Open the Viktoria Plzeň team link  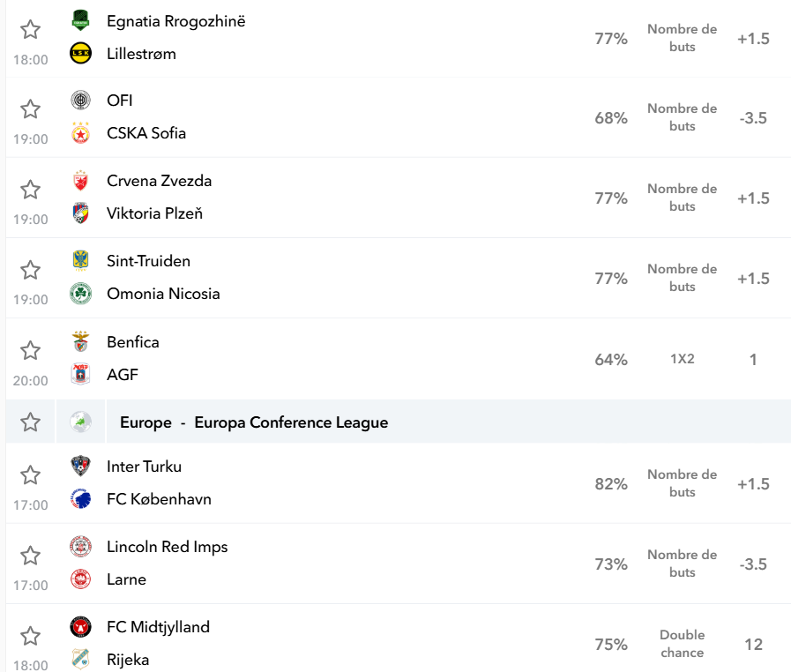[x=154, y=213]
